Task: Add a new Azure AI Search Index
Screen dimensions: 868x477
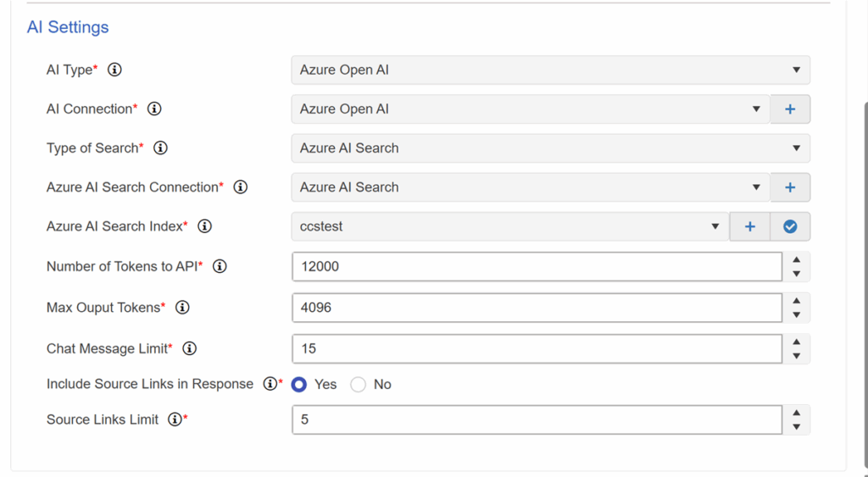Action: [x=749, y=226]
